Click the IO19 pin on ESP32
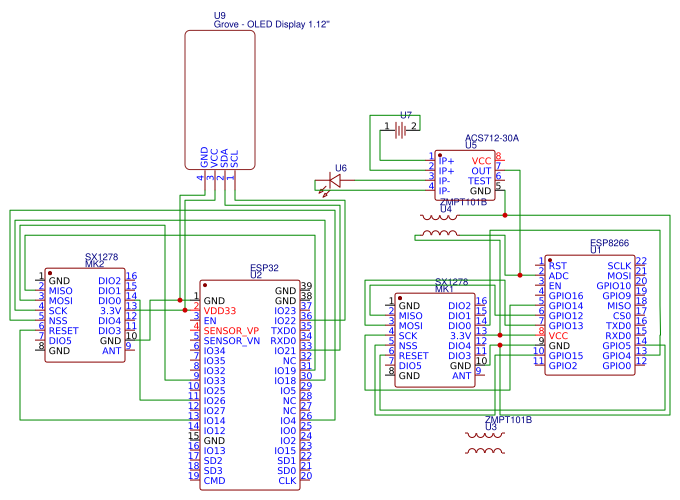This screenshot has height=500, width=680. click(285, 370)
